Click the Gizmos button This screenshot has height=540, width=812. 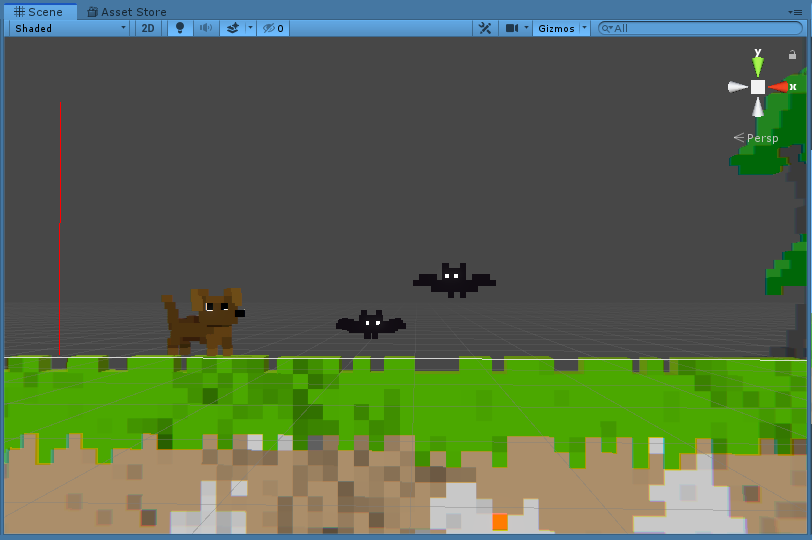pyautogui.click(x=556, y=28)
